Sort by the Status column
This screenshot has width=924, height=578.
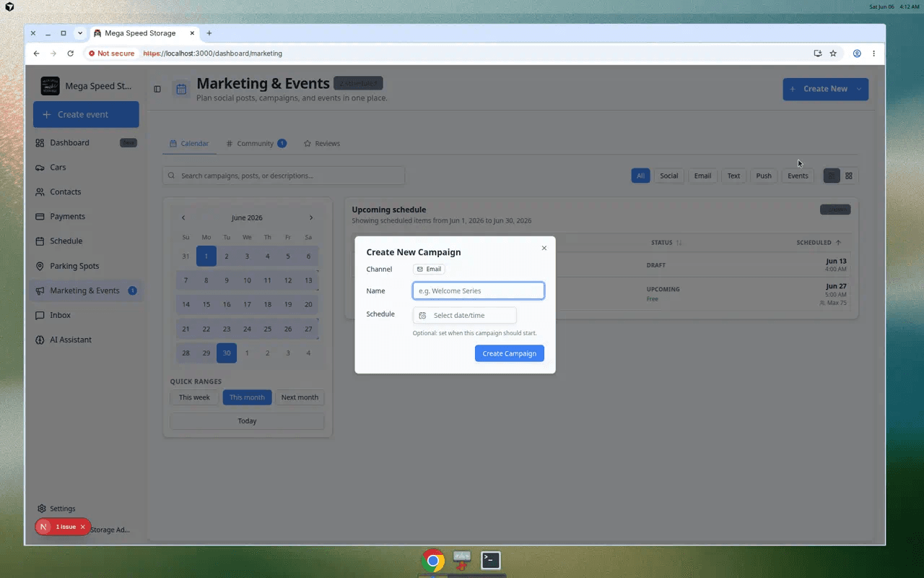[666, 243]
